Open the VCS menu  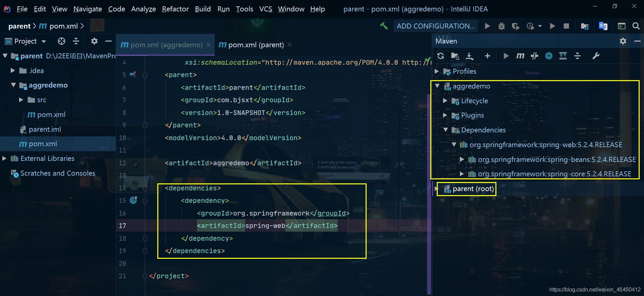[266, 9]
